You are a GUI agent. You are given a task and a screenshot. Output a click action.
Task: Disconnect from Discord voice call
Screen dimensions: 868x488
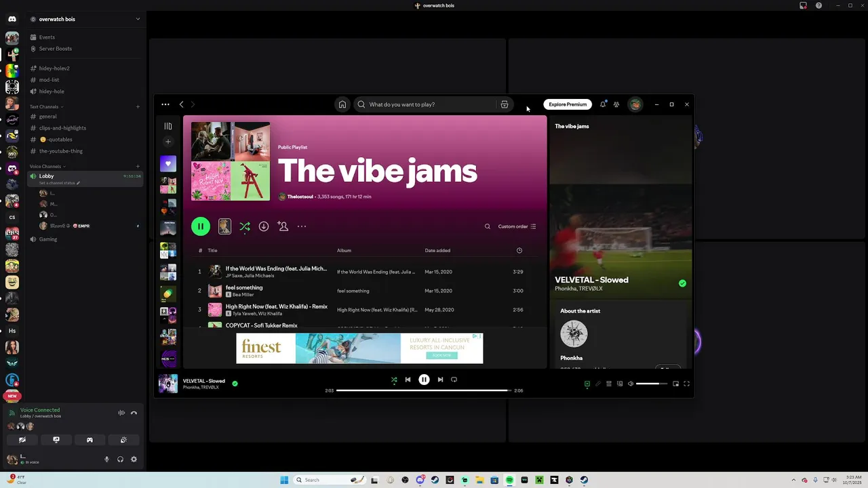tap(134, 413)
